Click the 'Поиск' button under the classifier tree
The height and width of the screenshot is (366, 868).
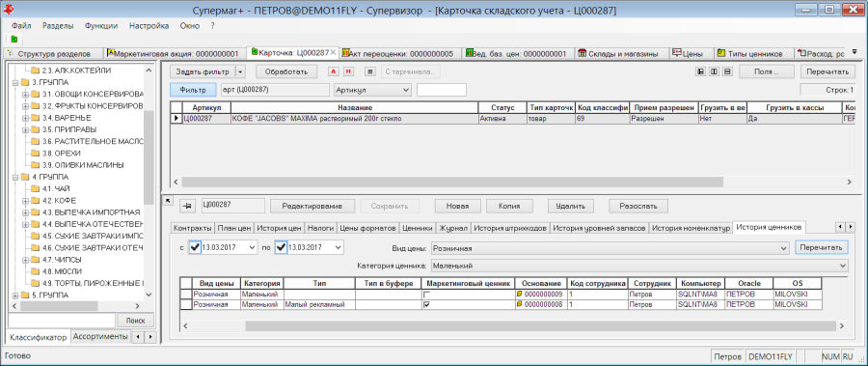coord(135,321)
